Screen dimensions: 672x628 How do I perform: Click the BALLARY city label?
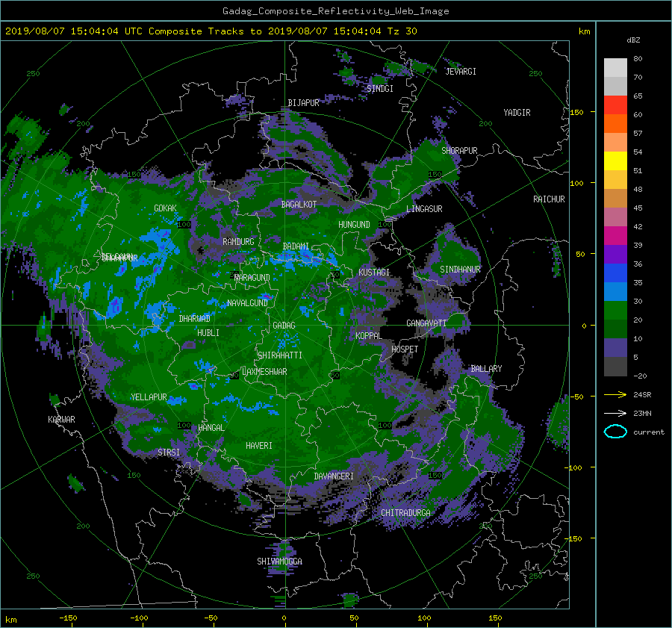coord(486,369)
